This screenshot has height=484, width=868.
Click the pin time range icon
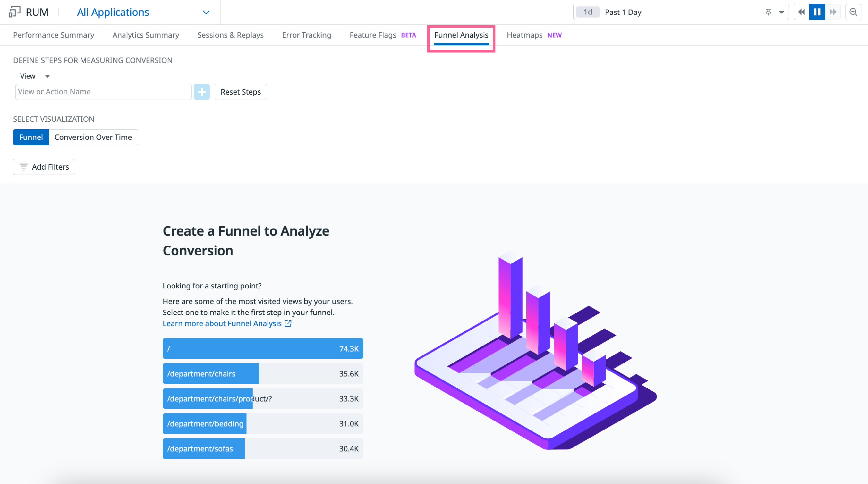[768, 12]
